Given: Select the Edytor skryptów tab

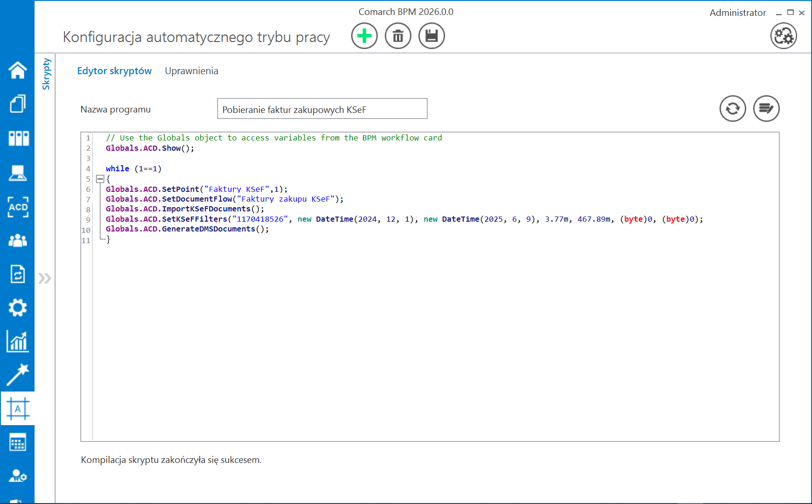Looking at the screenshot, I should pos(114,71).
